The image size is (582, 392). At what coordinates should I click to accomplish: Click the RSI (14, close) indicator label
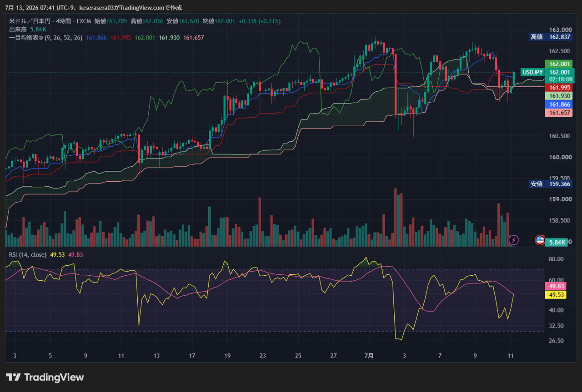click(x=28, y=254)
